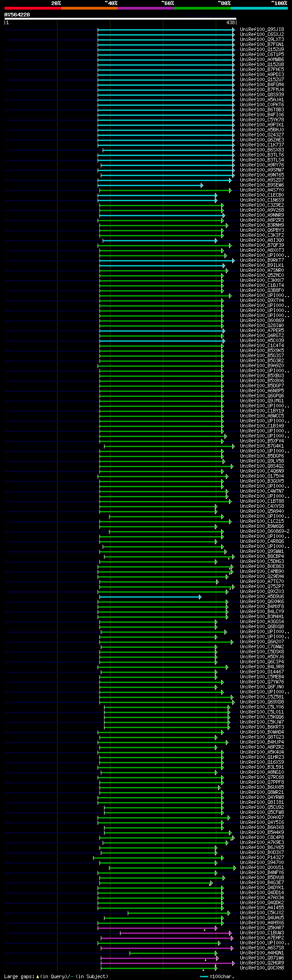The image size is (292, 980).
Task: Select hit UniRef100_Q8S939
Action: (x=262, y=94)
